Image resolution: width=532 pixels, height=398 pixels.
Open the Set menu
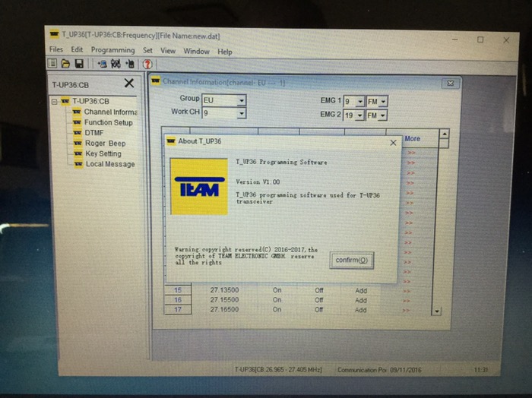coord(147,51)
